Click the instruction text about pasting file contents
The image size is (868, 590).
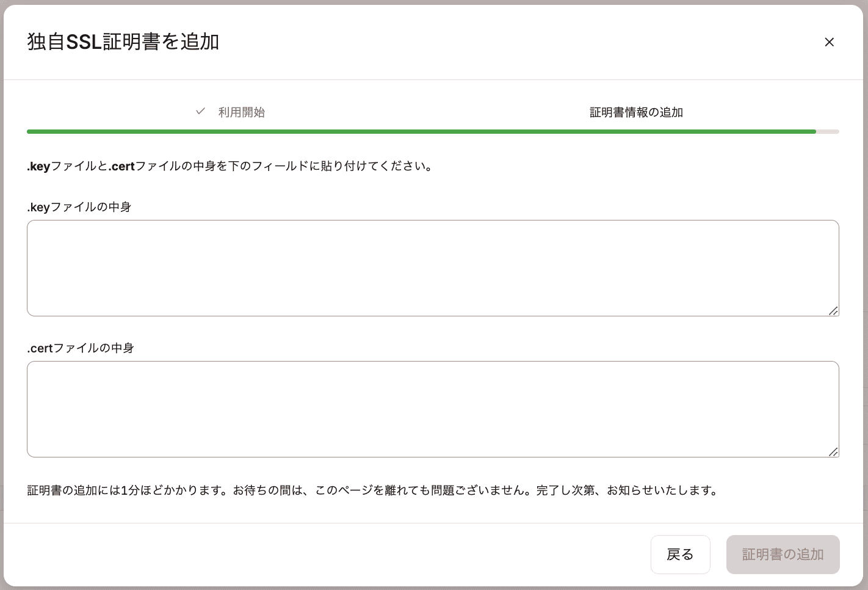pos(230,166)
